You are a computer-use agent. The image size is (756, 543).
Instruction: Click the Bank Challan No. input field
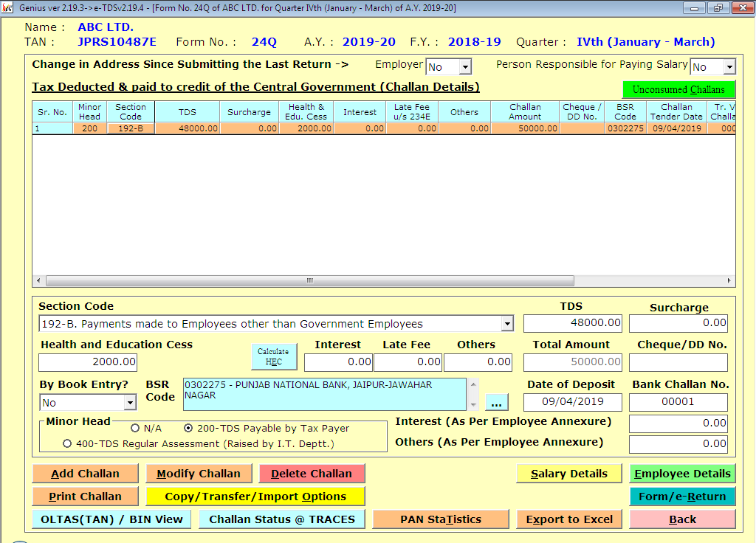(x=678, y=402)
